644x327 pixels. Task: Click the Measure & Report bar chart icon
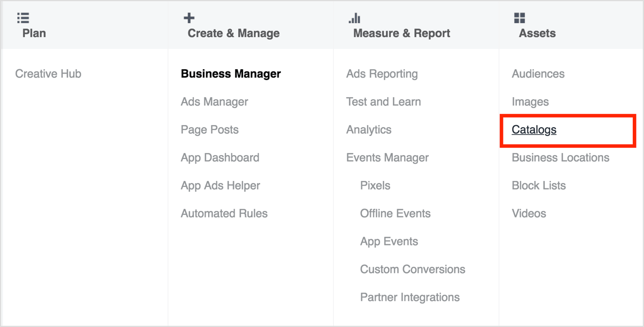tap(354, 18)
